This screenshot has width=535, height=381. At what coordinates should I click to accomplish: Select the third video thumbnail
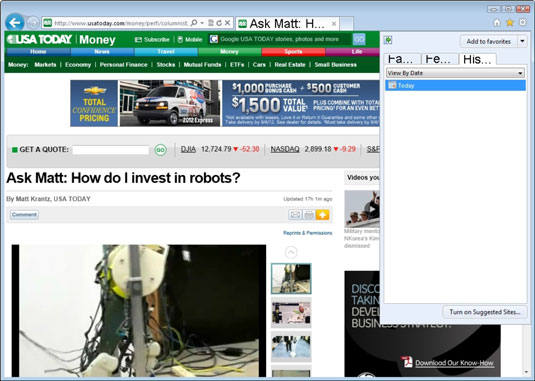pyautogui.click(x=291, y=347)
